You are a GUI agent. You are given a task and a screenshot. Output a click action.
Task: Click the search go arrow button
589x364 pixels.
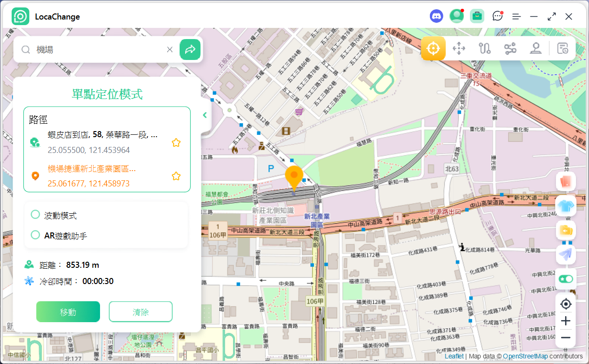click(x=190, y=49)
